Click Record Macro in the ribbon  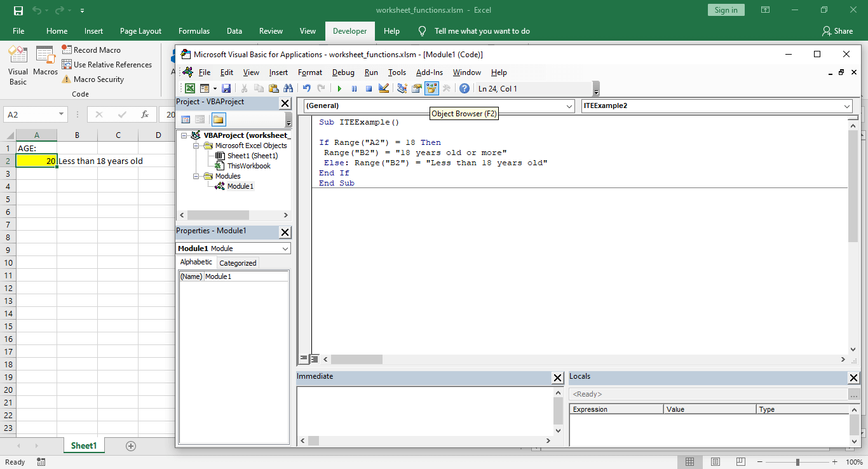pyautogui.click(x=91, y=50)
